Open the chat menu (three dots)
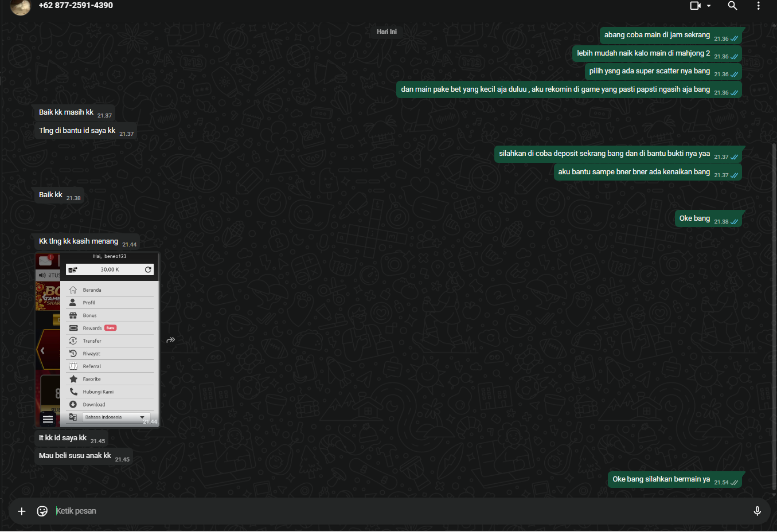This screenshot has width=777, height=532. pos(758,6)
